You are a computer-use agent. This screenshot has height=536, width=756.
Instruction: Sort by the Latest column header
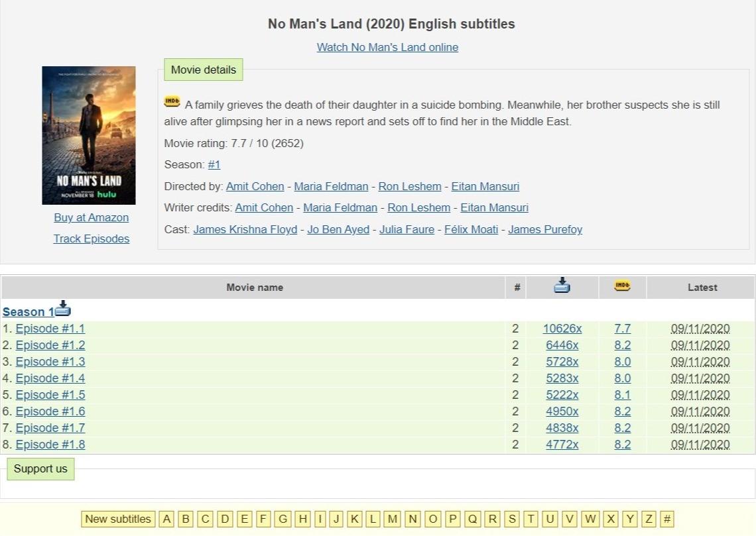coord(702,288)
